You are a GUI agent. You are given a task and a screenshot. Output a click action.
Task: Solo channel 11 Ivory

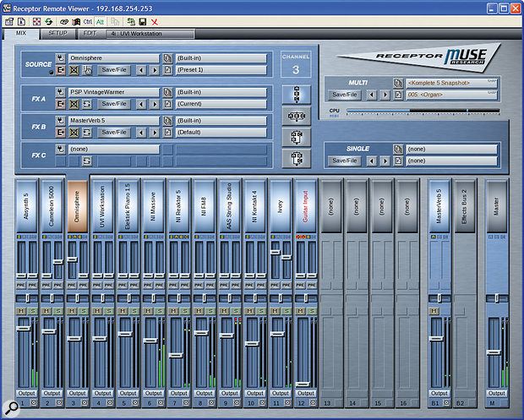click(287, 311)
